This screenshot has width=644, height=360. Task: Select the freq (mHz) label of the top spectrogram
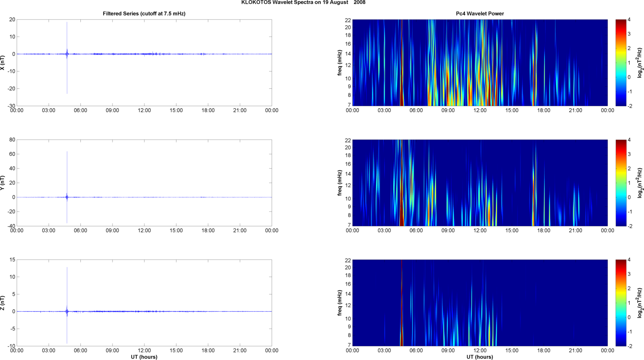[x=340, y=63]
